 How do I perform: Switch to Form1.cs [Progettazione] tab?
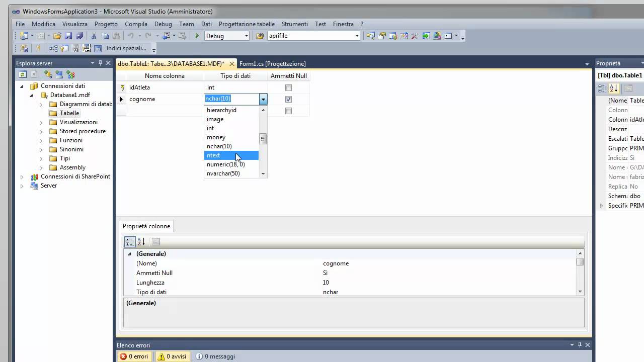[x=272, y=63]
